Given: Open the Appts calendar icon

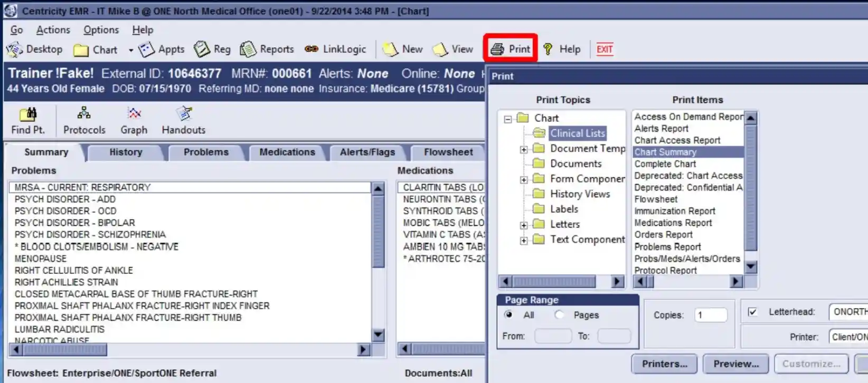Looking at the screenshot, I should tap(146, 50).
